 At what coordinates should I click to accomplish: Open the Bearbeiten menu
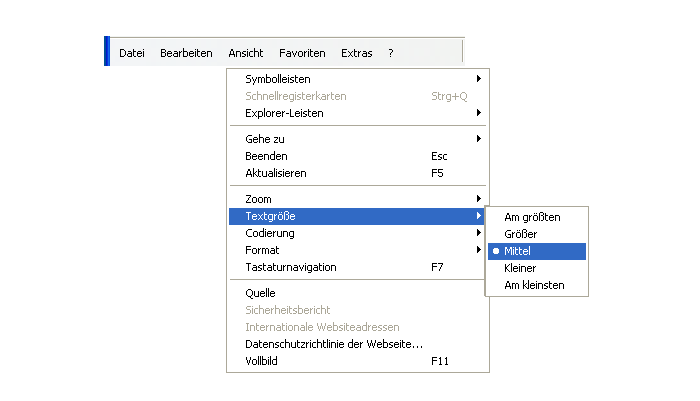click(186, 53)
